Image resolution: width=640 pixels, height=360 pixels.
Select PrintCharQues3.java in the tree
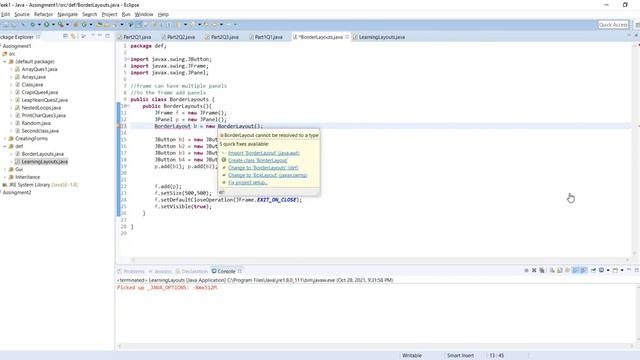pos(43,116)
